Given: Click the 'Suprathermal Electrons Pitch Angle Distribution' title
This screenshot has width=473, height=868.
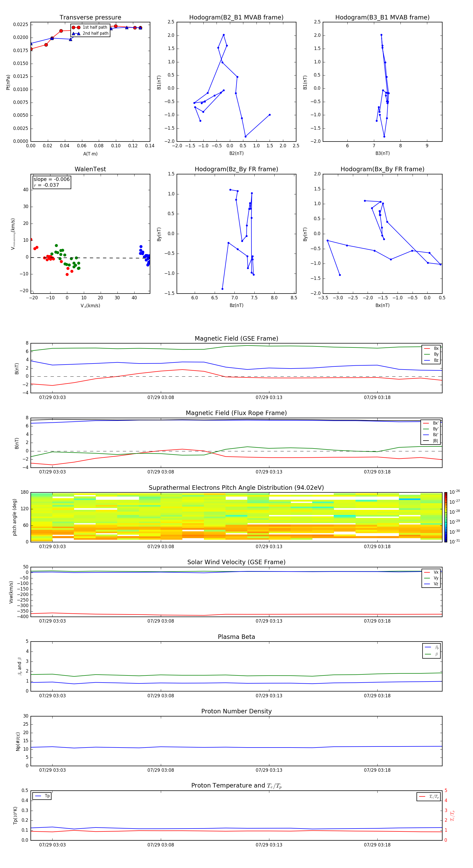Looking at the screenshot, I should click(236, 488).
